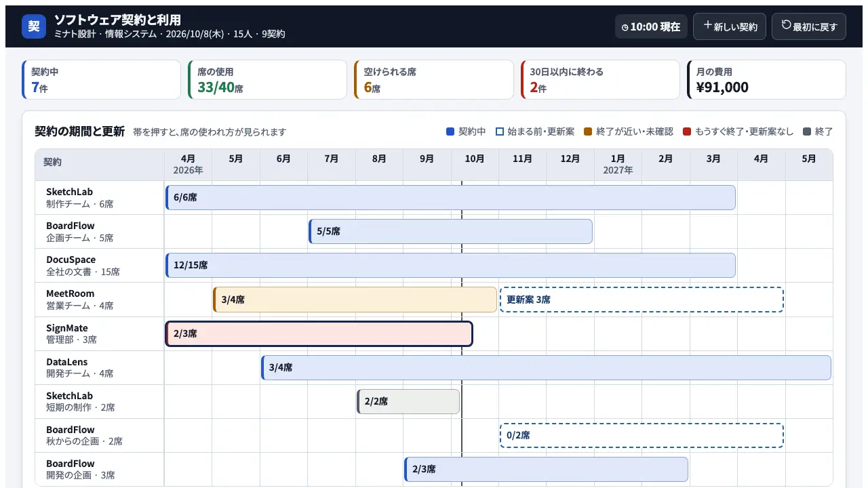Click the SketchLab 短期の制作・2席 row label
This screenshot has height=488, width=868.
(100, 401)
